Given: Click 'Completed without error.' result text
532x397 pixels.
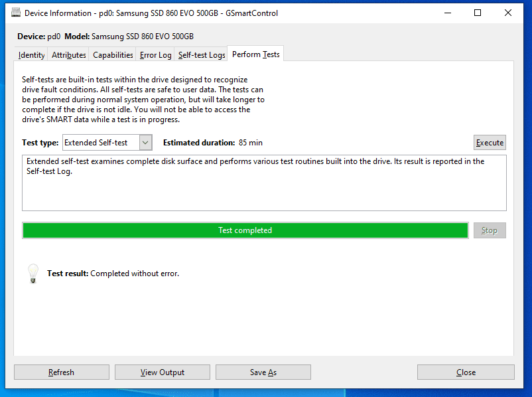Looking at the screenshot, I should click(x=135, y=274).
